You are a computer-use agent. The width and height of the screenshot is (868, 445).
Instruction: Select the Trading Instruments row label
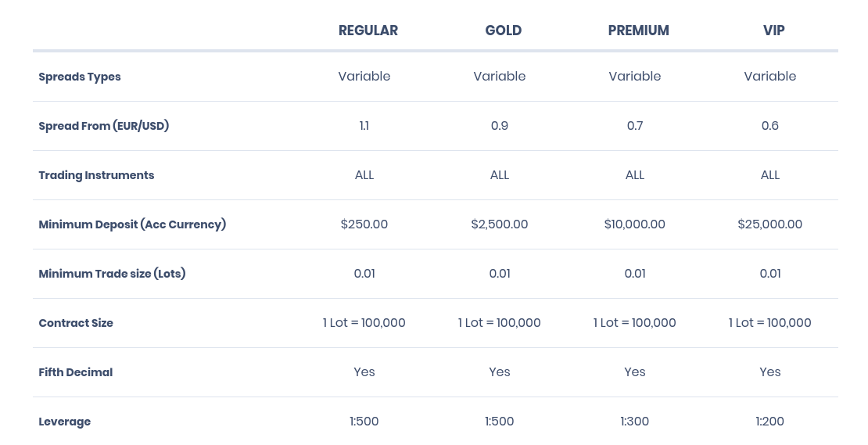pos(96,175)
